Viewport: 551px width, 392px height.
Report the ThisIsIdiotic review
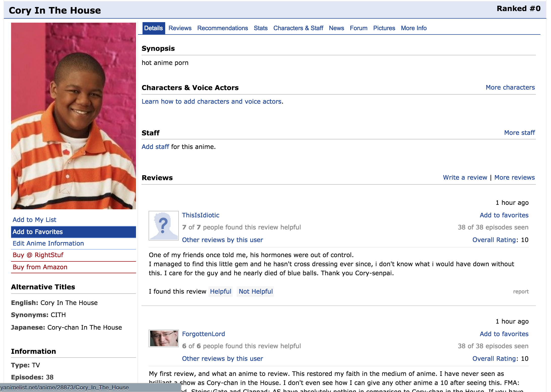pos(521,292)
